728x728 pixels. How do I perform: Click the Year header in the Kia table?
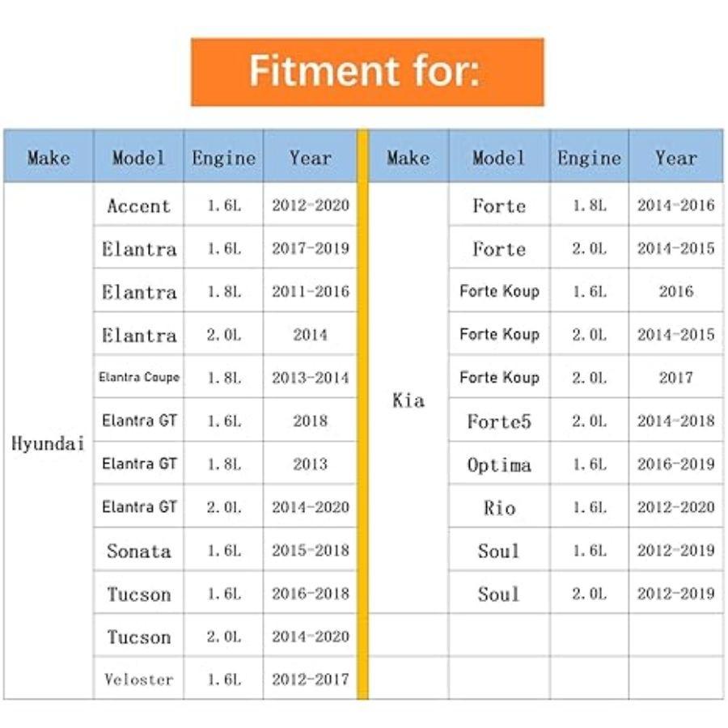coord(675,157)
